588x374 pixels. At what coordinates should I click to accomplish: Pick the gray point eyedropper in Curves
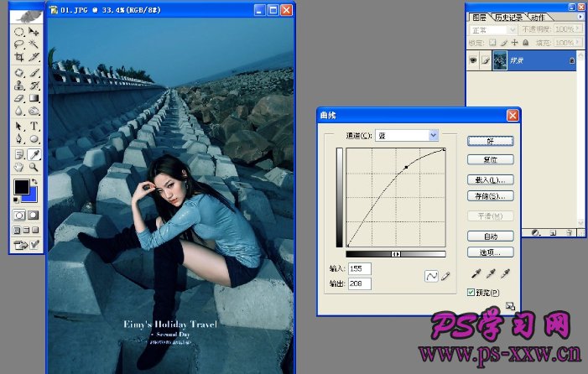coord(491,274)
